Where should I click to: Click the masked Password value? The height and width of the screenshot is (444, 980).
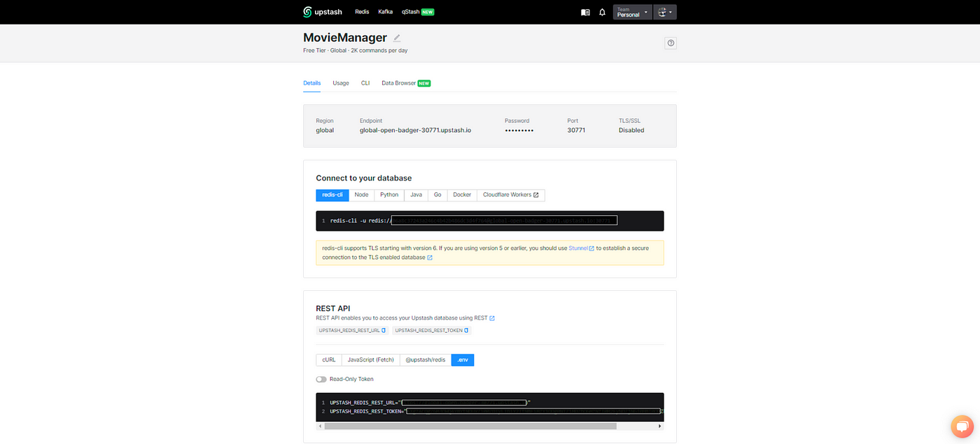(519, 131)
